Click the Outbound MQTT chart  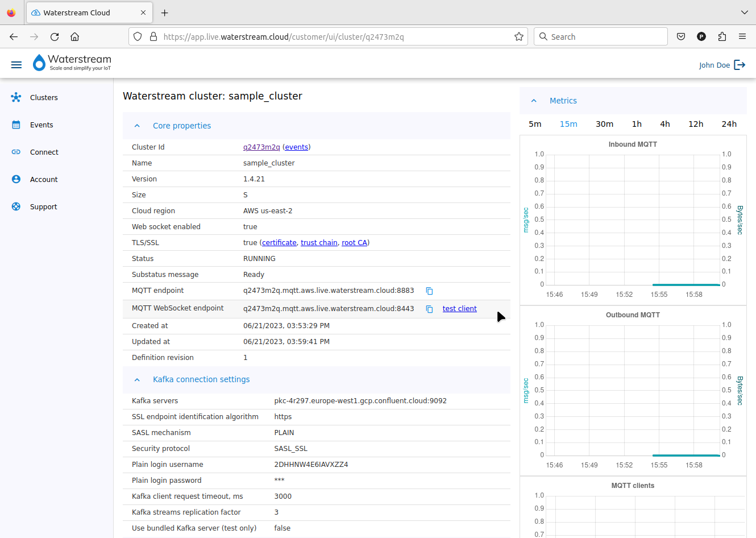coord(633,391)
